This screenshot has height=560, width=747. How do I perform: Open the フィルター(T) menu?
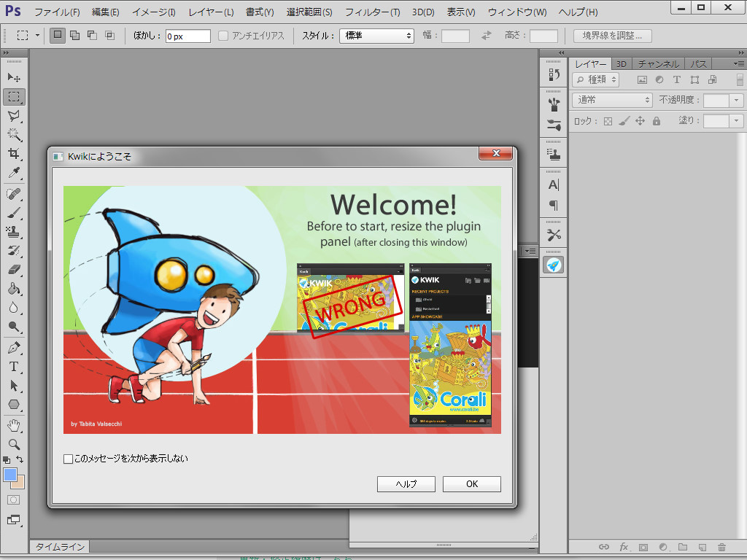tap(373, 12)
